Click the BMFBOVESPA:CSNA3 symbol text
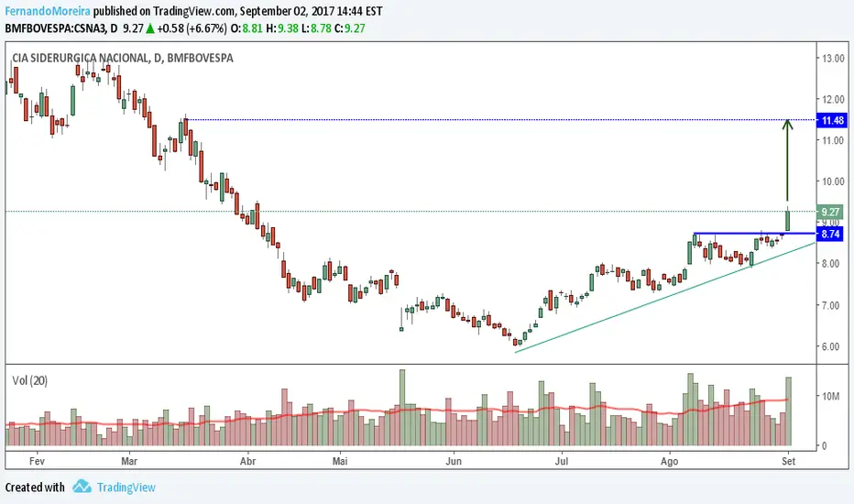Screen dimensions: 854x504 tap(56, 28)
